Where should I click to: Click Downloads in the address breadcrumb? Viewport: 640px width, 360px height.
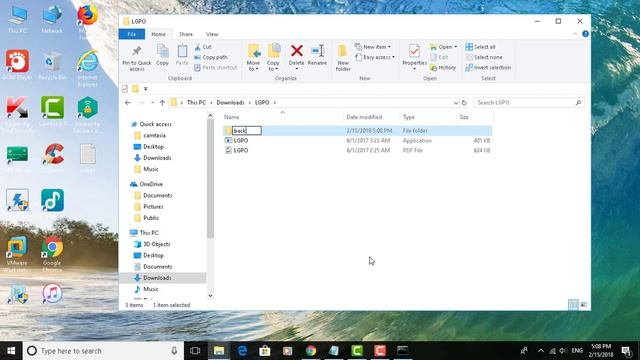[x=230, y=102]
